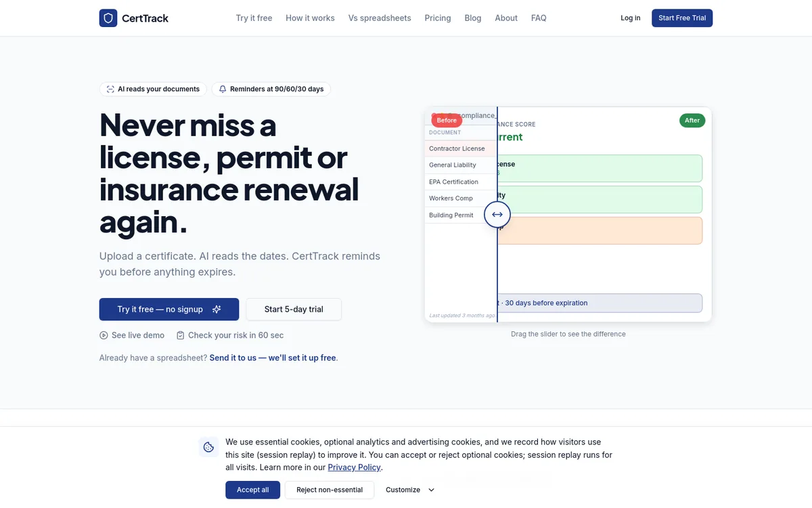This screenshot has width=812, height=508.
Task: Click the play icon beside See live demo
Action: 104,335
